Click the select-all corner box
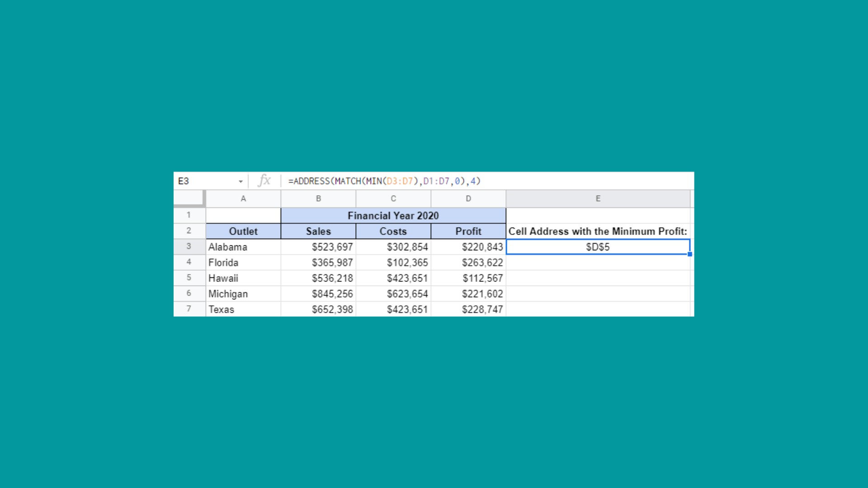The image size is (868, 488). point(189,198)
